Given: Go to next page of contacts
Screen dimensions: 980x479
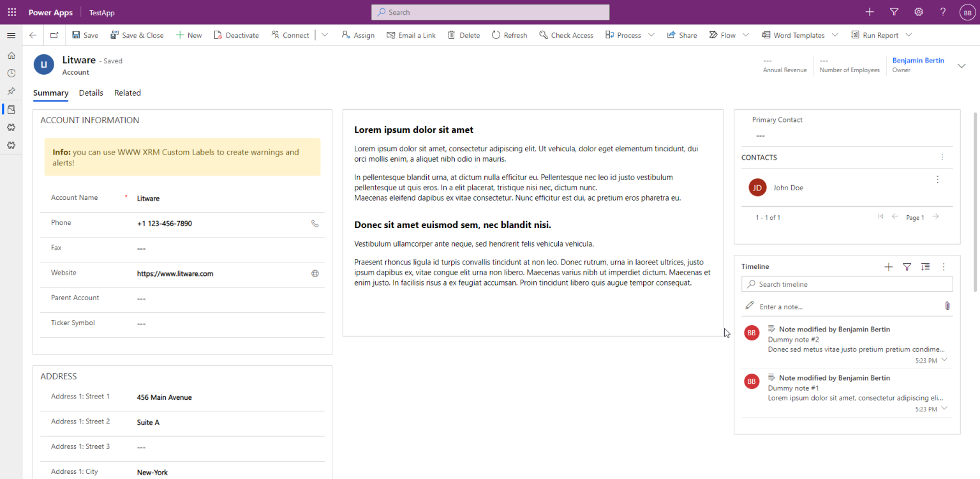Looking at the screenshot, I should pos(935,217).
